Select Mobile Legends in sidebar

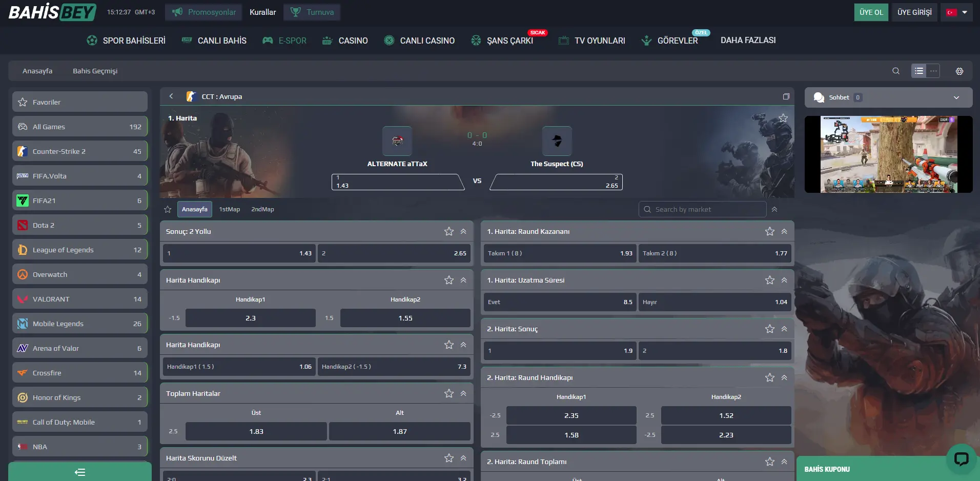click(80, 324)
